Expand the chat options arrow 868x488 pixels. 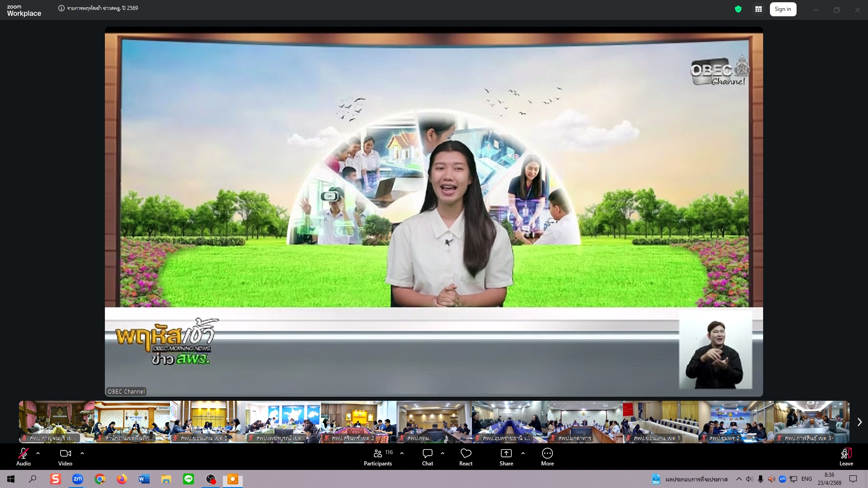[443, 453]
